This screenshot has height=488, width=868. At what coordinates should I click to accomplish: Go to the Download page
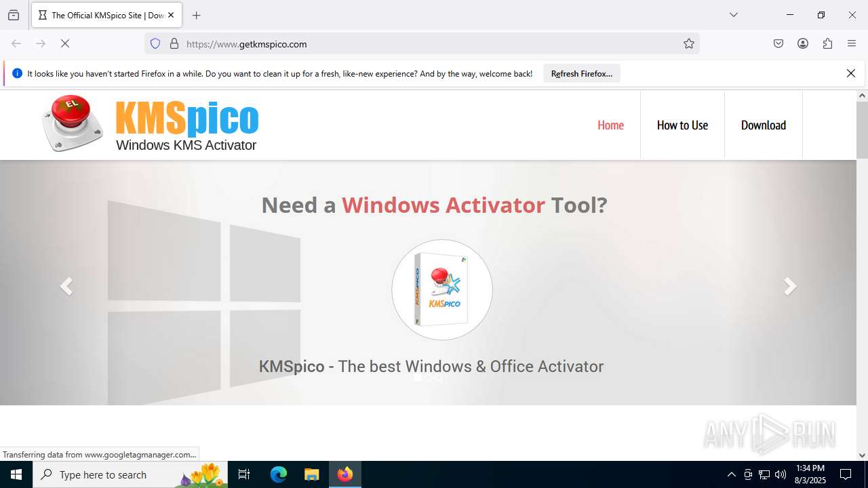point(764,125)
